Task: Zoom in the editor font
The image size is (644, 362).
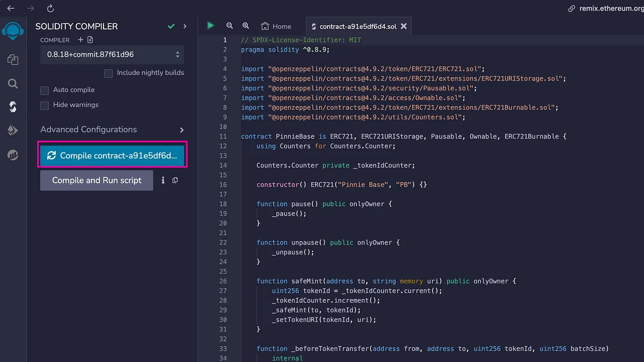Action: coord(246,26)
